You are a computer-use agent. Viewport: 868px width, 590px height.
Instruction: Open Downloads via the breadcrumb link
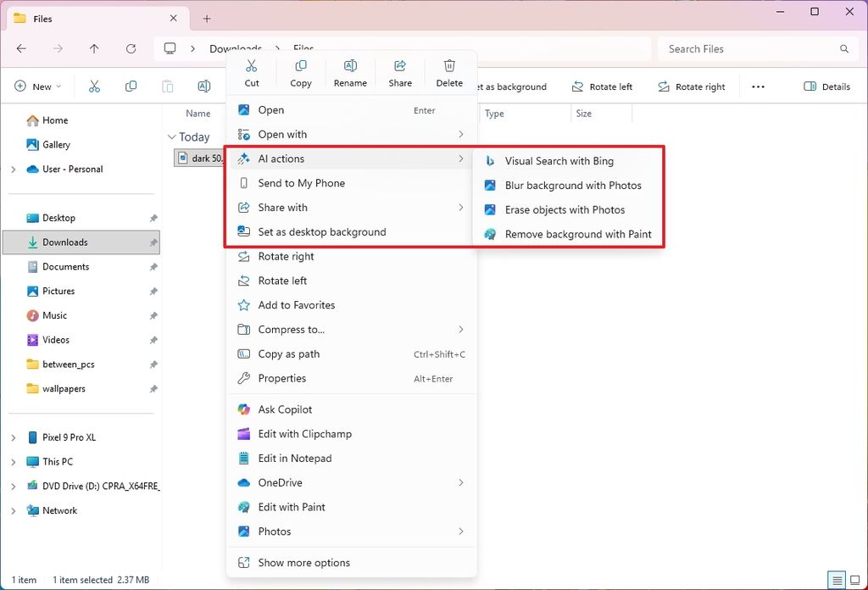pyautogui.click(x=236, y=48)
